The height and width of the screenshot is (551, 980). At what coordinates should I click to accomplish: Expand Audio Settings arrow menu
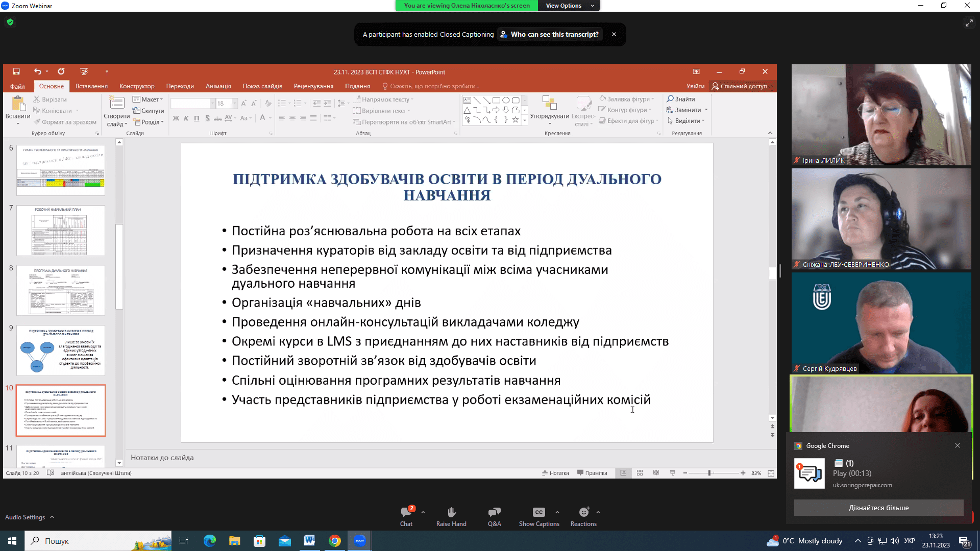tap(52, 517)
